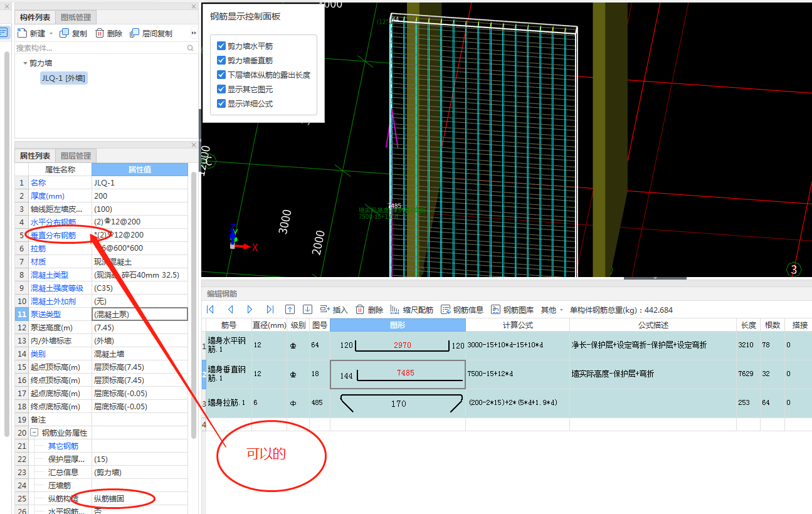The width and height of the screenshot is (812, 514).
Task: Select shape cell showing 2970
Action: [398, 345]
